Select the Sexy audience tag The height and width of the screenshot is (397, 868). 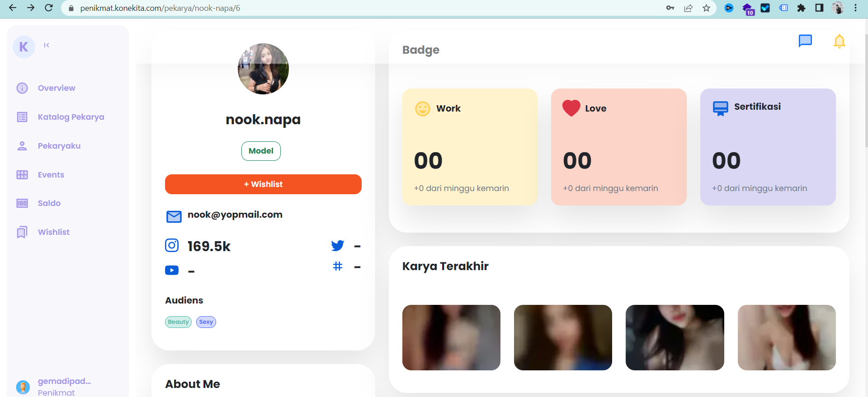(206, 322)
